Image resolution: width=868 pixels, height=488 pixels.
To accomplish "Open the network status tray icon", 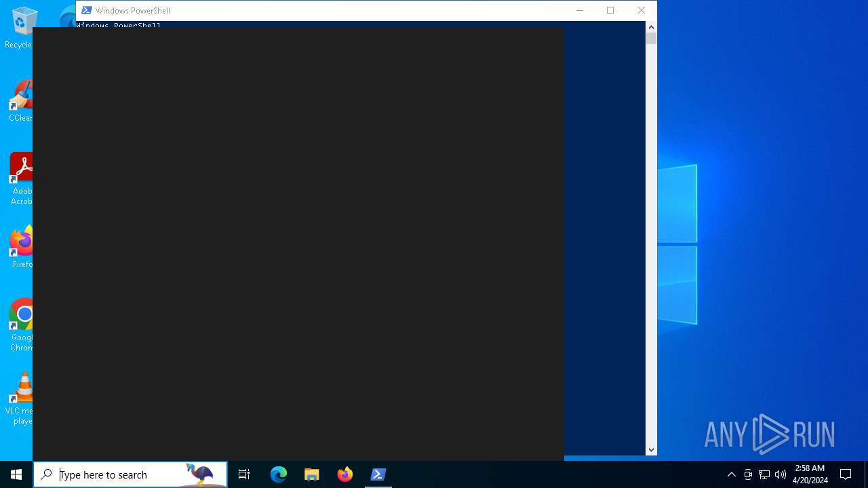I will [764, 474].
